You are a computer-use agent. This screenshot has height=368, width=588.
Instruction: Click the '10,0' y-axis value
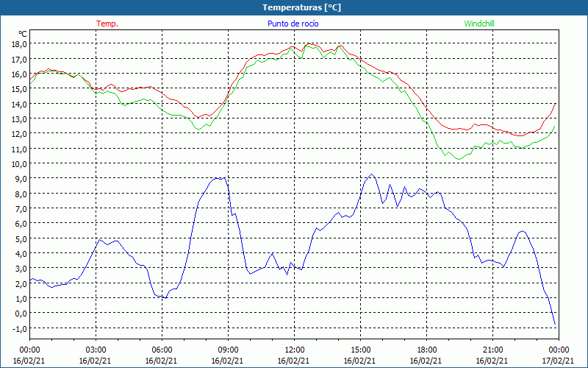21,164
